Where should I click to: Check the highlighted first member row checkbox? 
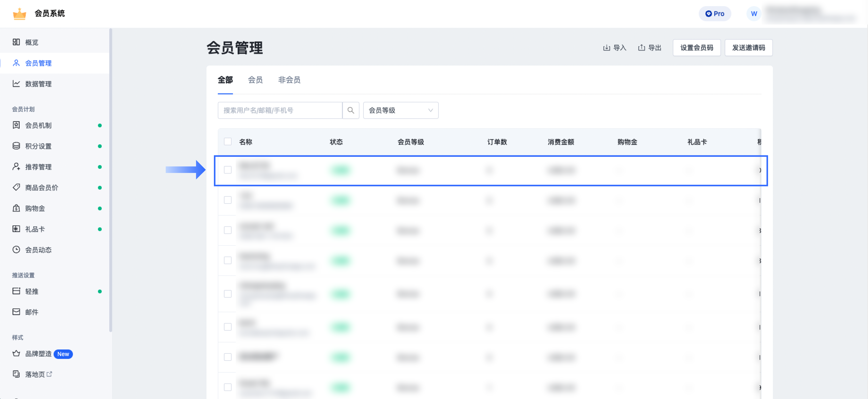228,170
